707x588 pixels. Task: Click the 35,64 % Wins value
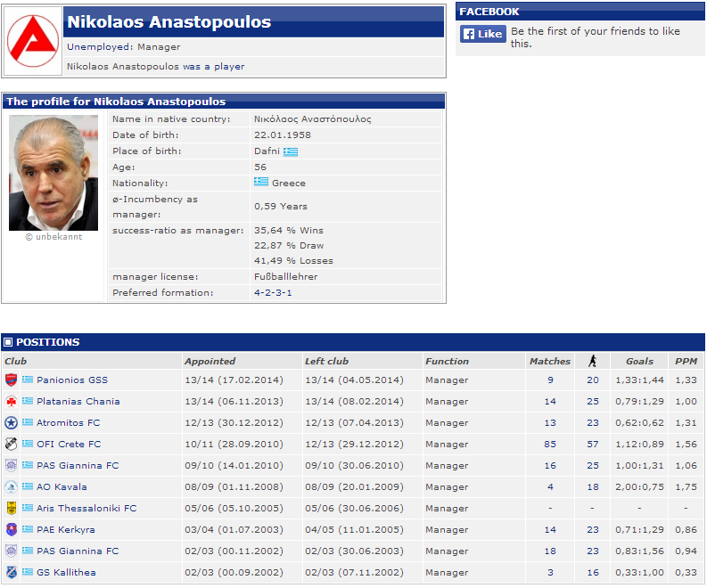point(289,230)
